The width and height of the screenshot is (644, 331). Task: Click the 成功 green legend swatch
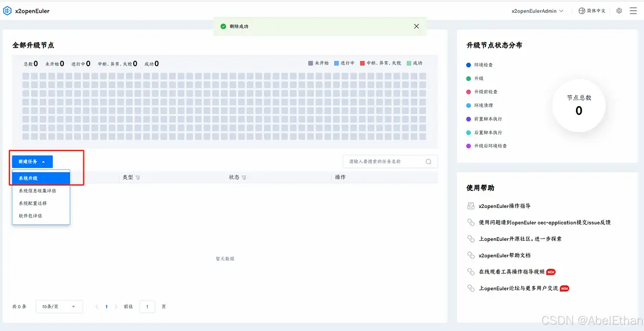click(x=409, y=63)
